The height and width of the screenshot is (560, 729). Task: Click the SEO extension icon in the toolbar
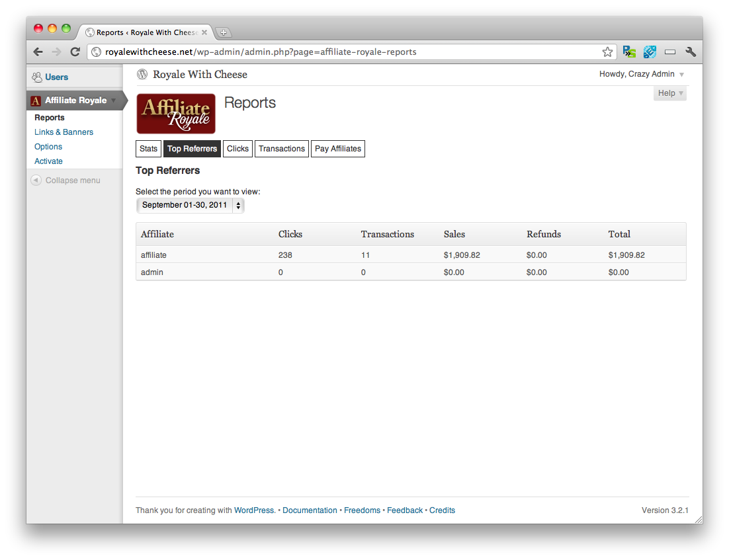click(649, 51)
